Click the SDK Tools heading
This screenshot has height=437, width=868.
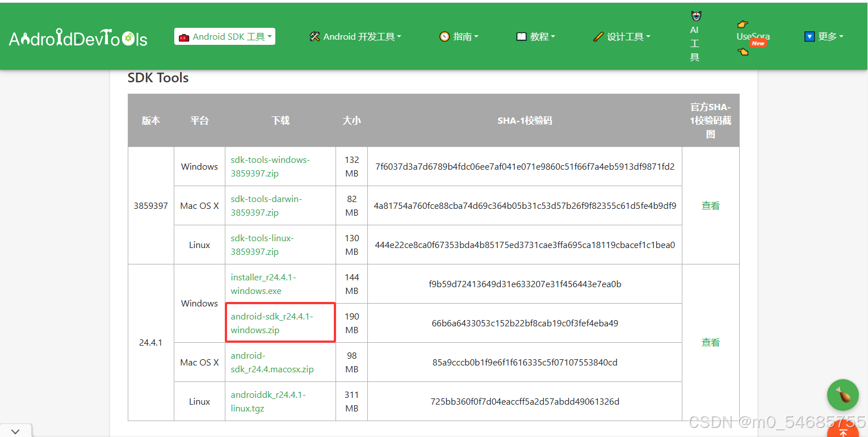pyautogui.click(x=158, y=78)
